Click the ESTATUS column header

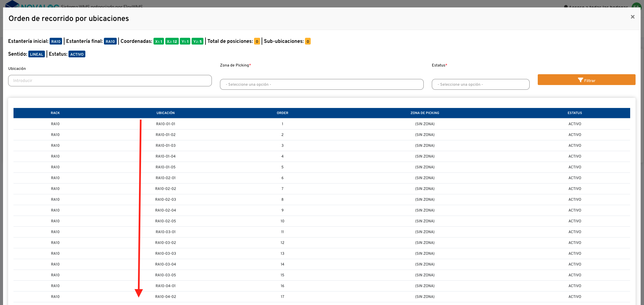point(575,113)
